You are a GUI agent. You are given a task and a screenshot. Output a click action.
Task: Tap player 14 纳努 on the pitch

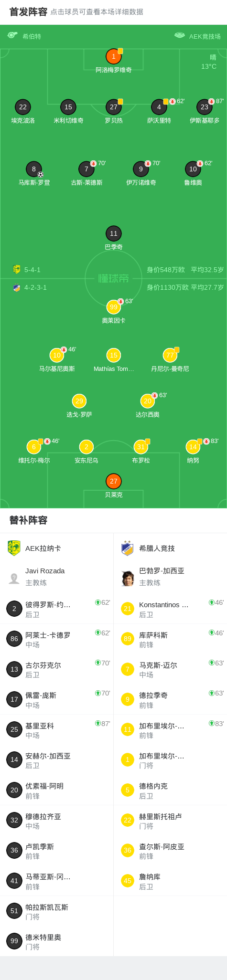193,447
